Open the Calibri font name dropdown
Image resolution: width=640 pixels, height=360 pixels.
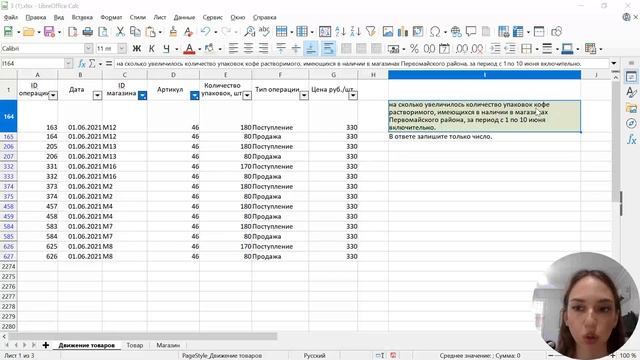tap(89, 49)
